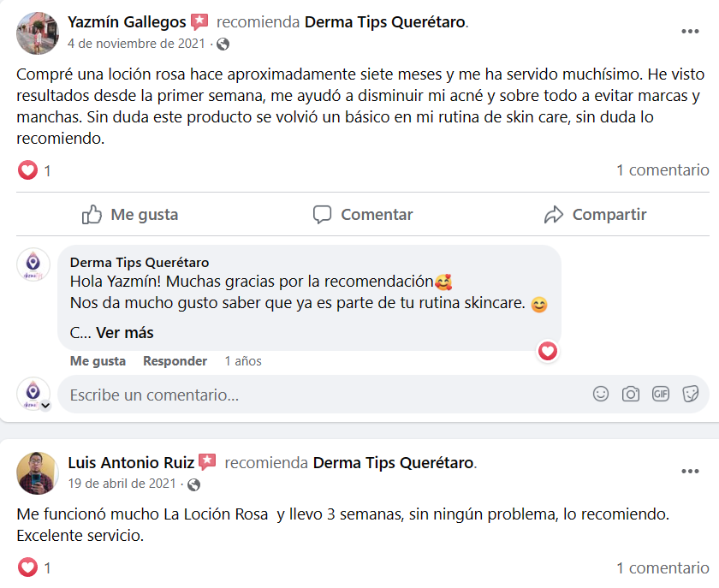Open options menu on Luis Antonio Ruiz's post
Viewport: 719px width, 588px height.
point(690,472)
